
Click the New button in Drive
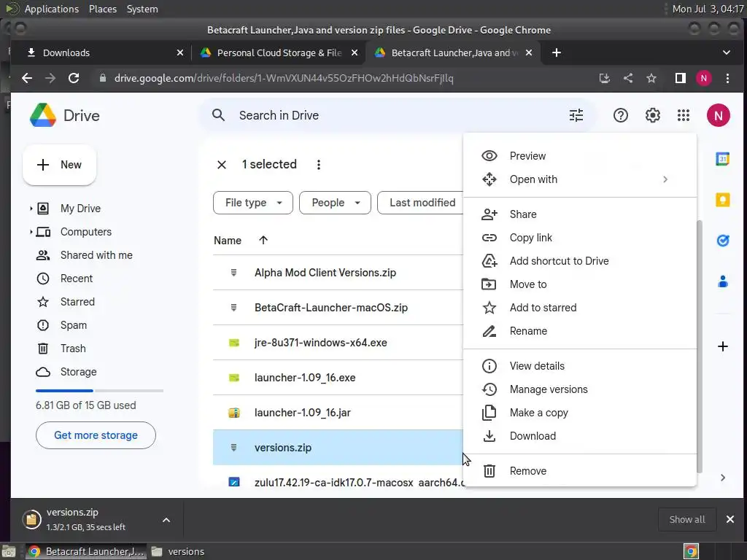[x=60, y=165]
